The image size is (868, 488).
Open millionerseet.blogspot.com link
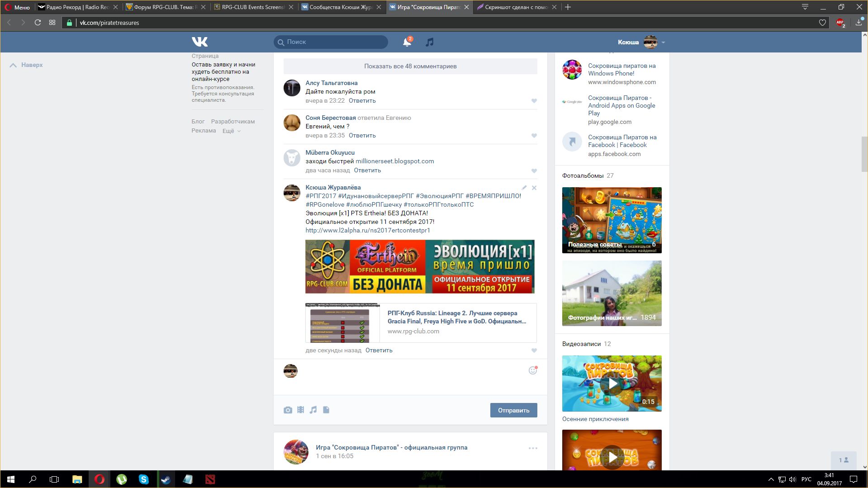[394, 161]
